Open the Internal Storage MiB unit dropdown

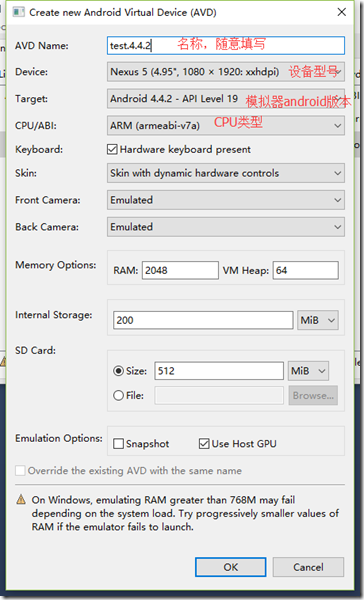pos(318,320)
